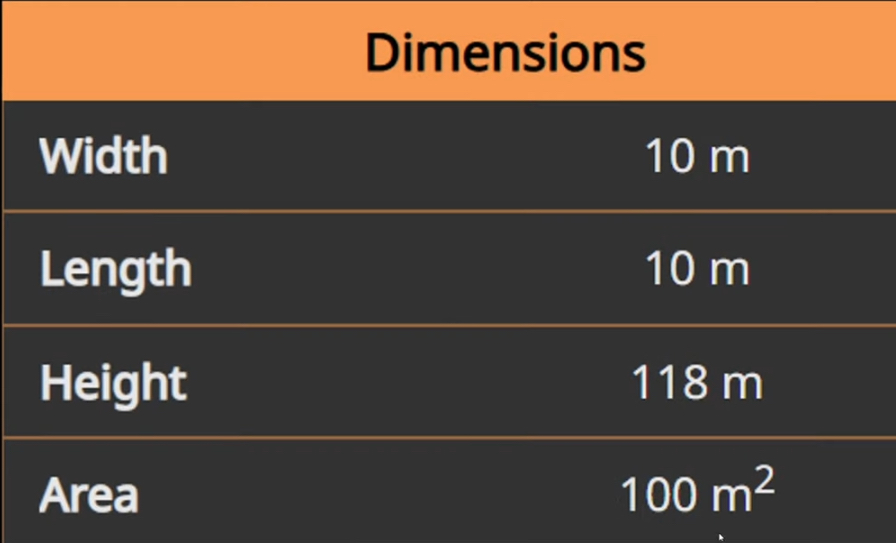This screenshot has height=543, width=896.
Task: Click the Length value 10 m
Action: (697, 270)
